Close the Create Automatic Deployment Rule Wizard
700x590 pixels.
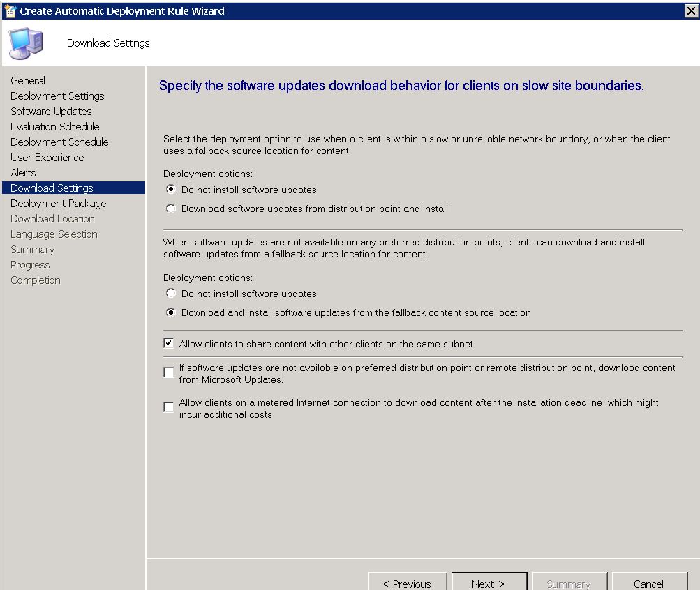pos(691,10)
